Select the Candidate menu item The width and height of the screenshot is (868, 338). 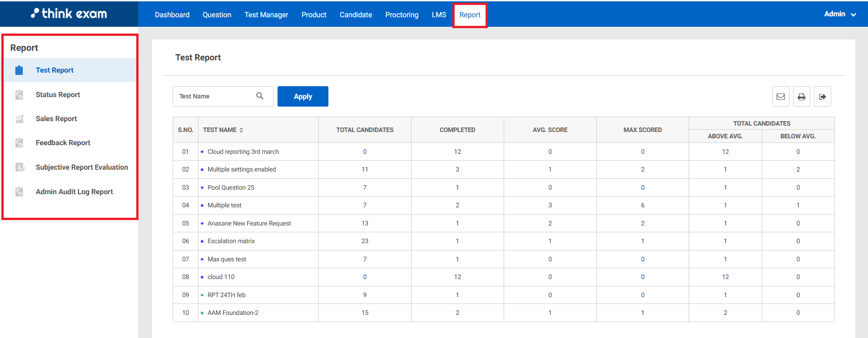click(356, 15)
